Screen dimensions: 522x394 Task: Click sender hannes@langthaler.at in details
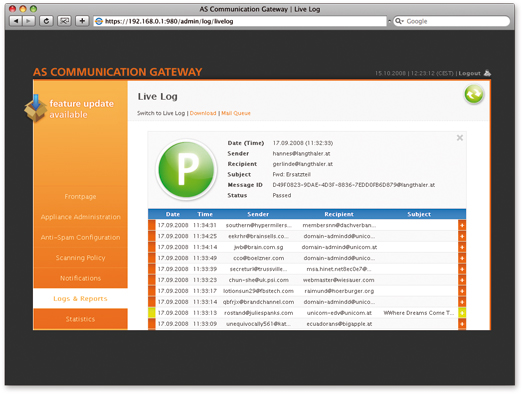point(301,154)
